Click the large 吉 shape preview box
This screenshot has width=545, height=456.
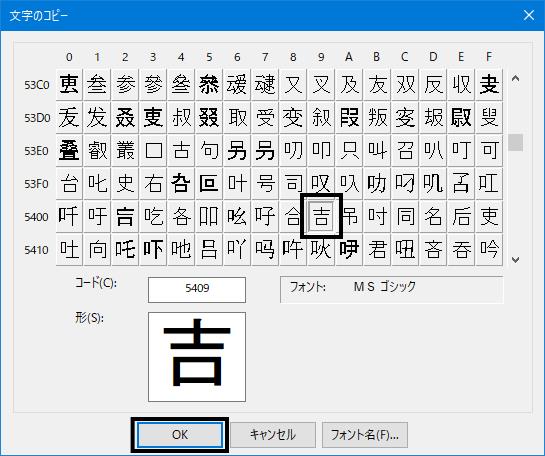click(197, 357)
